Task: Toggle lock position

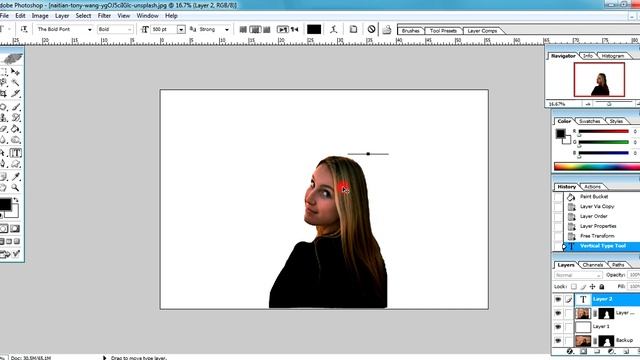Action: tap(593, 287)
